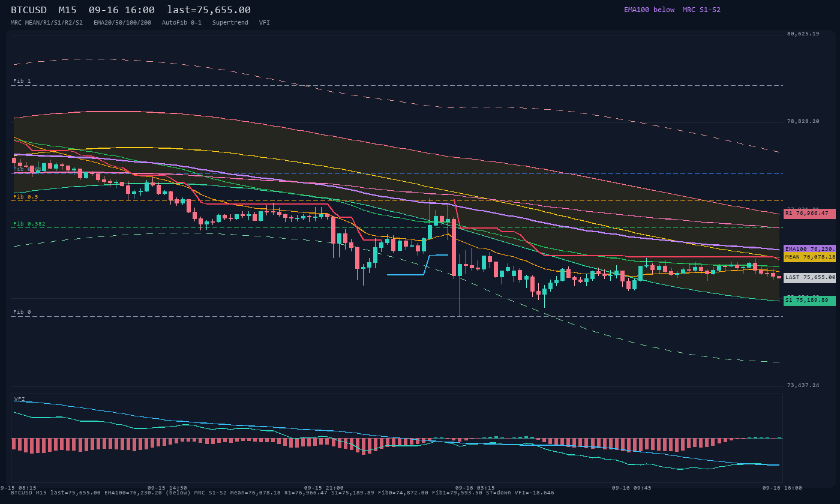The height and width of the screenshot is (504, 840).
Task: Click the bottom status summary line
Action: 283,493
